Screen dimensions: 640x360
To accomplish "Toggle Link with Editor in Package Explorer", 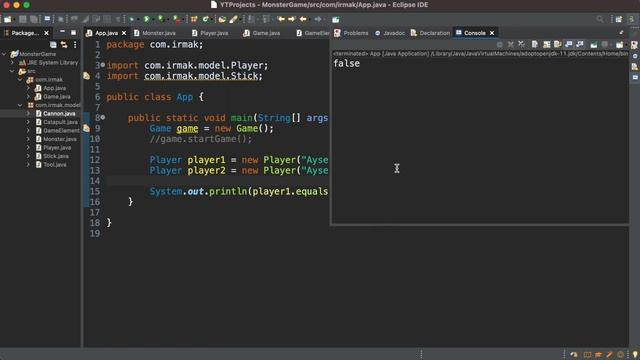I will pyautogui.click(x=64, y=44).
